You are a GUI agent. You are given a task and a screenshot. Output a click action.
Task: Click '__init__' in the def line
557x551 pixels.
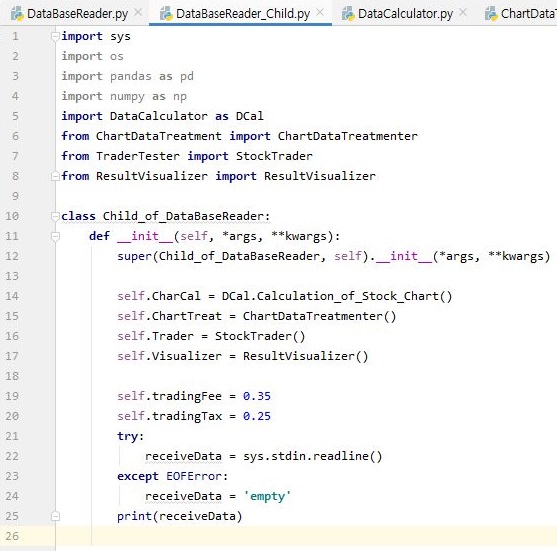pos(145,236)
